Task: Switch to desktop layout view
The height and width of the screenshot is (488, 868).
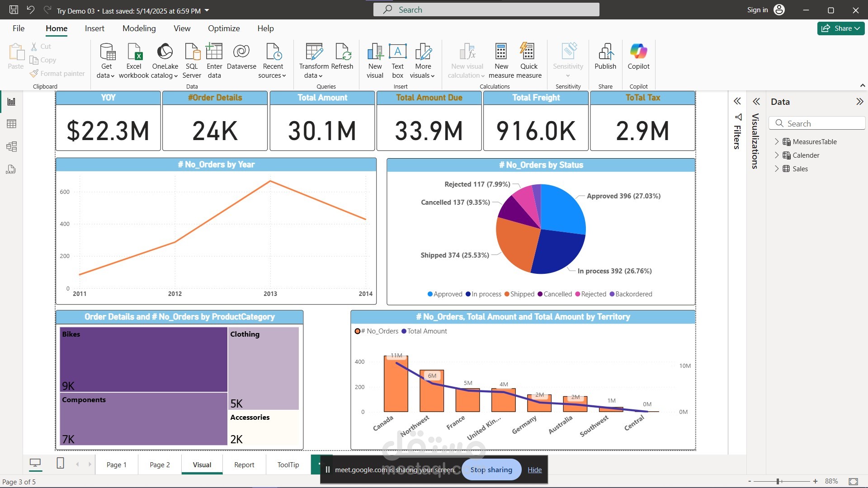Action: click(x=35, y=463)
